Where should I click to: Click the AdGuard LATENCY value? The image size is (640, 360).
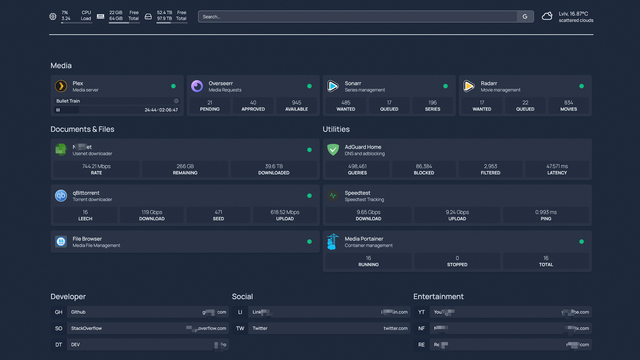(x=557, y=169)
